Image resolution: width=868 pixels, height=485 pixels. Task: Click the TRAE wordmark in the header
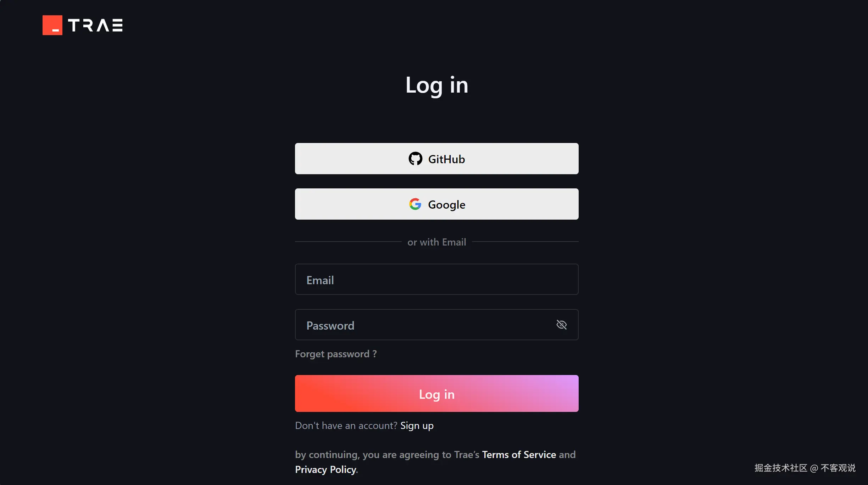(95, 25)
